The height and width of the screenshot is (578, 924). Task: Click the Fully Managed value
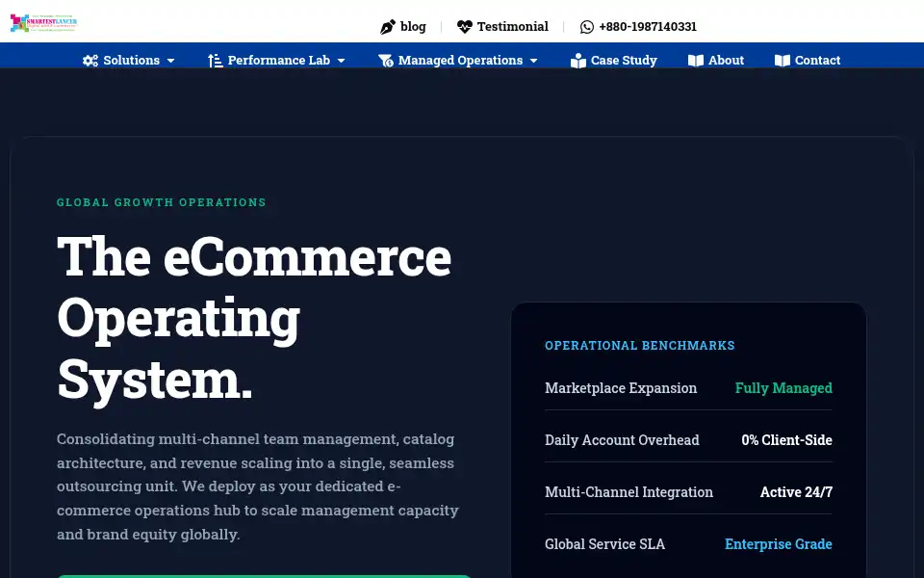(783, 388)
